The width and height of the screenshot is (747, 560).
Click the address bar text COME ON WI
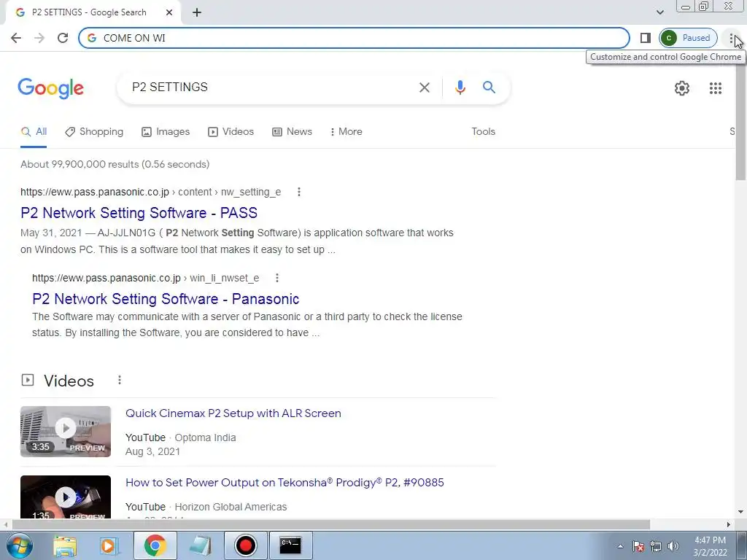134,38
